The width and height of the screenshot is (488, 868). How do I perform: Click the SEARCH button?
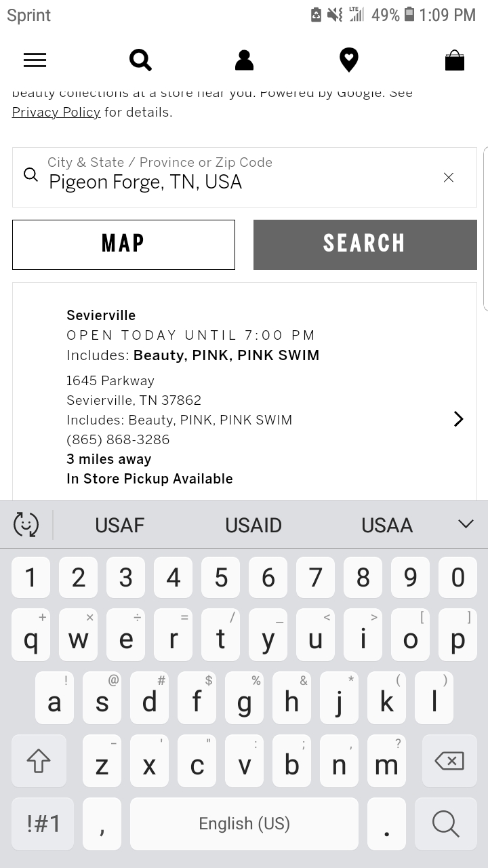point(365,245)
